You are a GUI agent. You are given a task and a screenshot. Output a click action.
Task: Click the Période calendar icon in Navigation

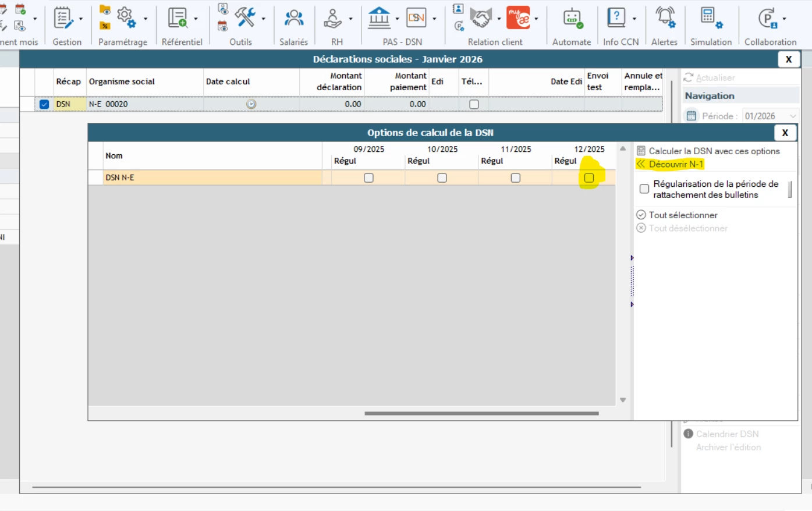[x=691, y=116]
